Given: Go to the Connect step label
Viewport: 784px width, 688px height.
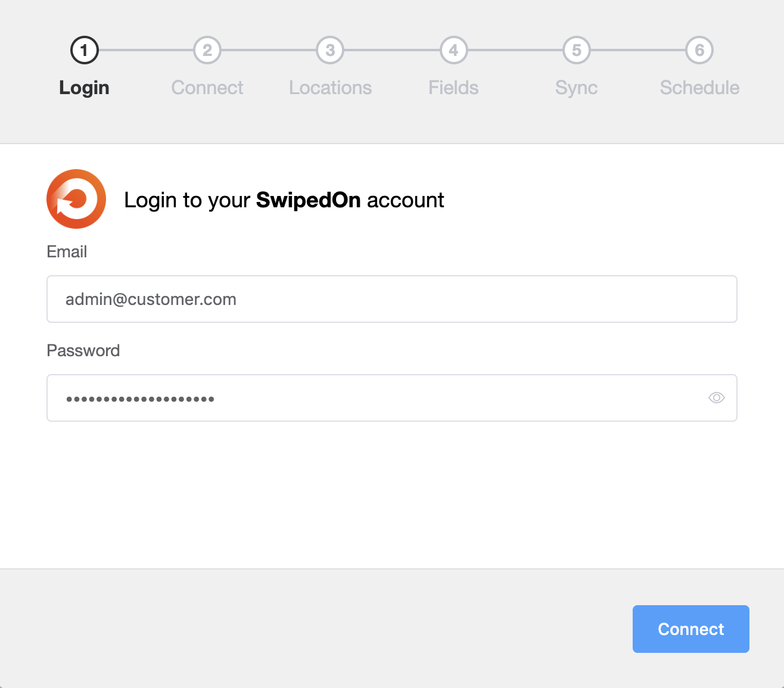Looking at the screenshot, I should [x=207, y=88].
